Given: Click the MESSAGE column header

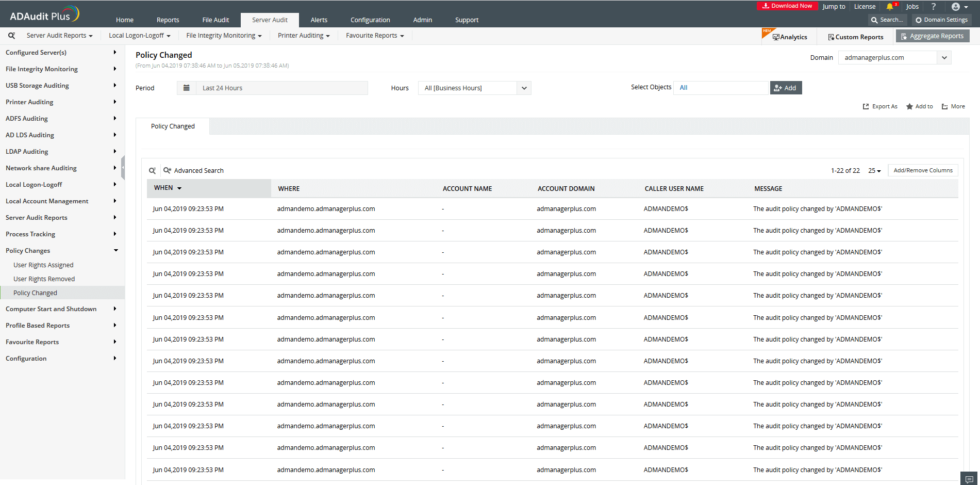Looking at the screenshot, I should (x=768, y=189).
